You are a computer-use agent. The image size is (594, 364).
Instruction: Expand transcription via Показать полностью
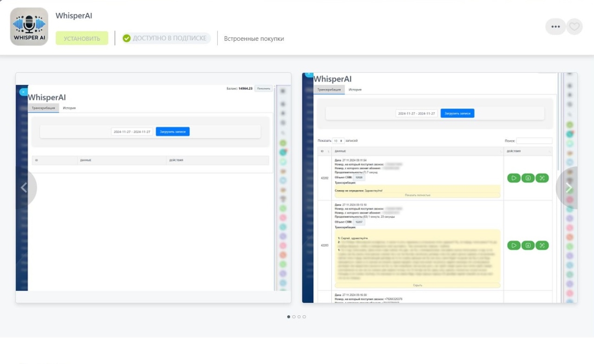[x=417, y=195]
